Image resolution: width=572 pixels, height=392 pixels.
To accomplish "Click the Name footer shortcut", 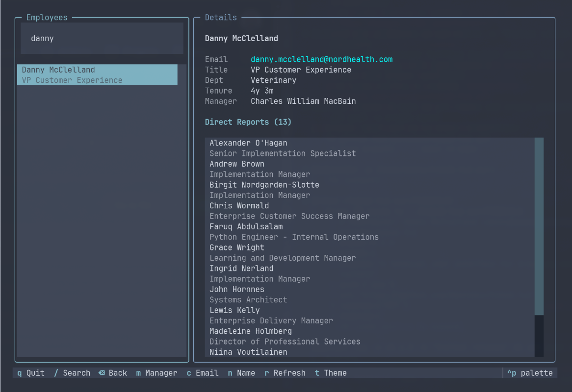I will 241,373.
